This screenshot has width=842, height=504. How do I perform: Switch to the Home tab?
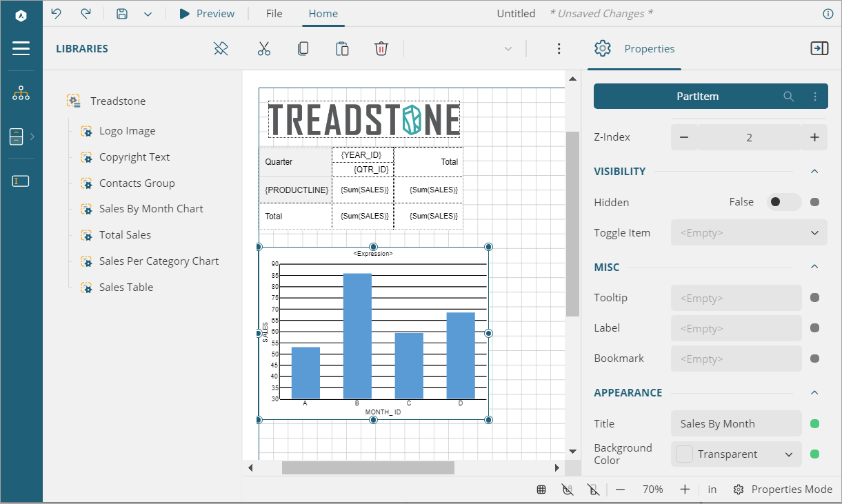coord(323,13)
